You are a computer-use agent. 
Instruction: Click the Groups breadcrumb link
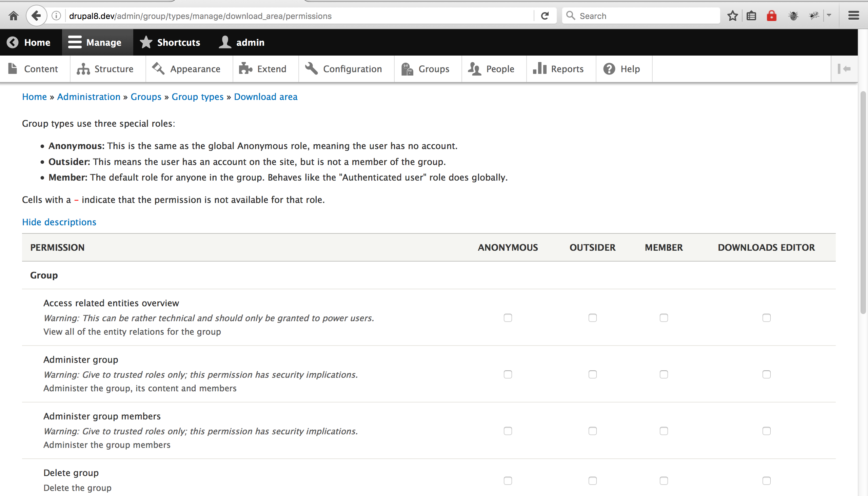click(x=146, y=97)
